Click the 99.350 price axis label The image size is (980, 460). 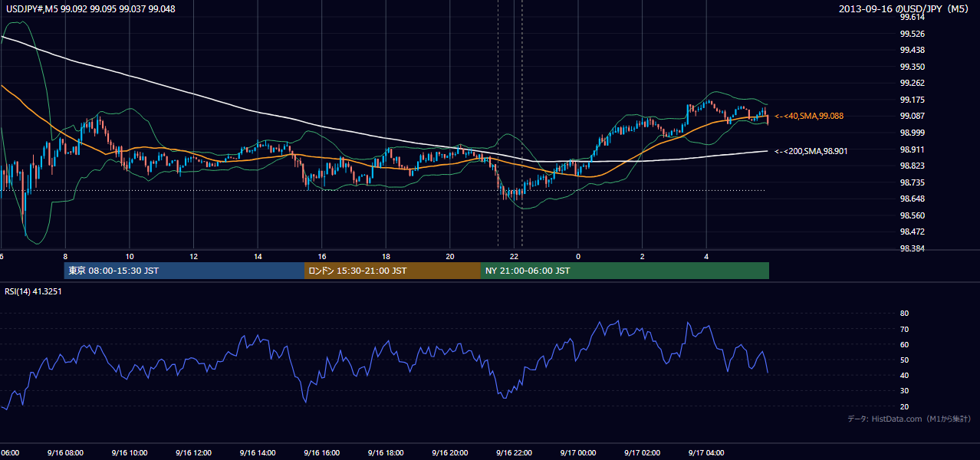[912, 67]
